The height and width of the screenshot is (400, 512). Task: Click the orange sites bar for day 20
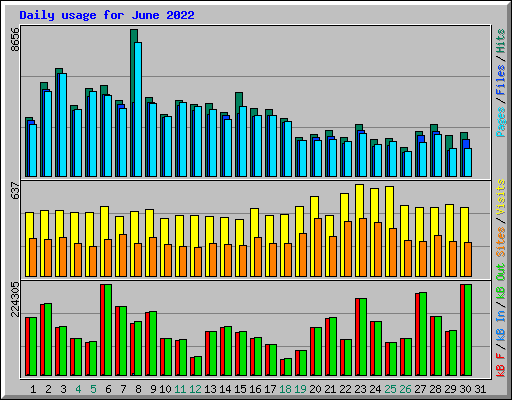point(318,247)
